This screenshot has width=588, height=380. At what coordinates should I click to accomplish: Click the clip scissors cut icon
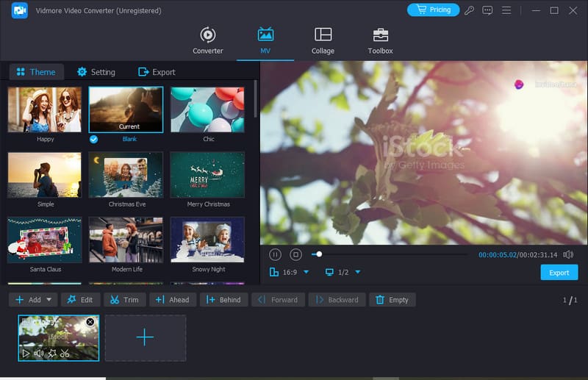pyautogui.click(x=65, y=354)
